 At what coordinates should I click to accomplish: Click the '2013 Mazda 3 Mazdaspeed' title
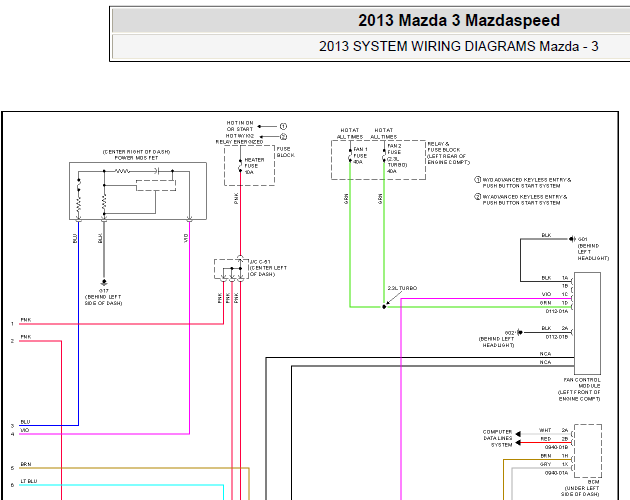pos(459,20)
